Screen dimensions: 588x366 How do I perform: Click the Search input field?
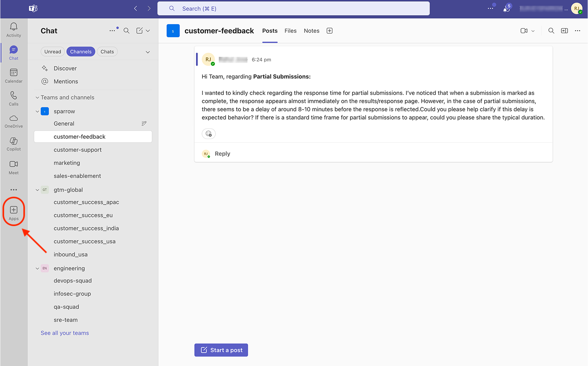(x=293, y=9)
